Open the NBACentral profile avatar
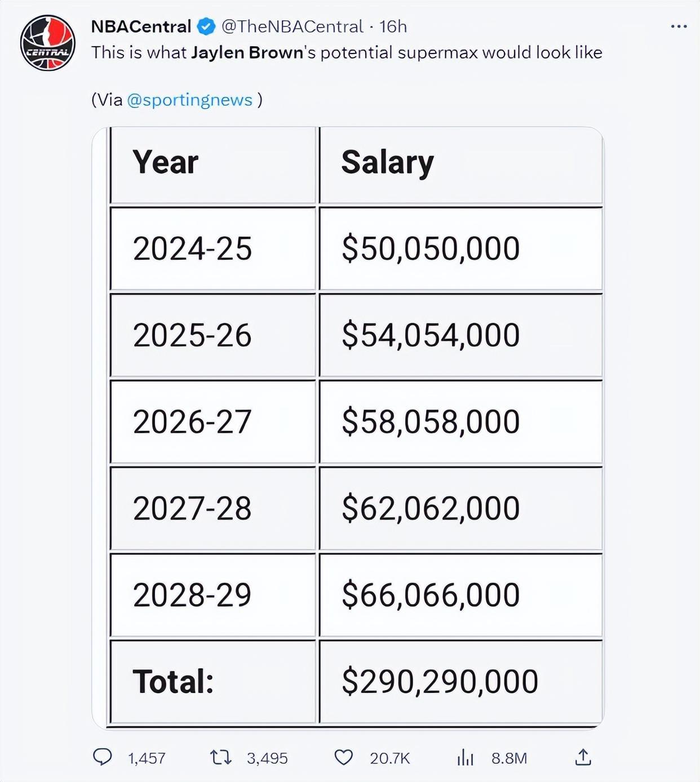This screenshot has width=700, height=782. (x=48, y=43)
